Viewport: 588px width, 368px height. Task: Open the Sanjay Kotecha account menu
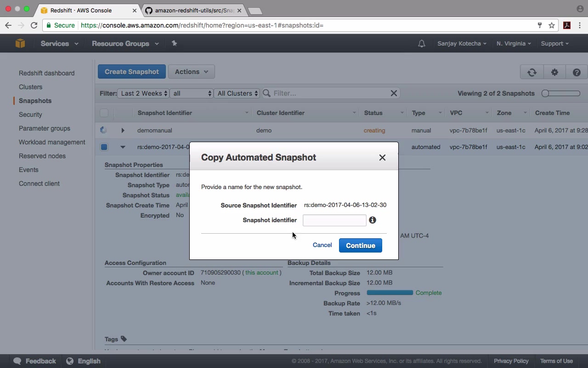pos(462,43)
